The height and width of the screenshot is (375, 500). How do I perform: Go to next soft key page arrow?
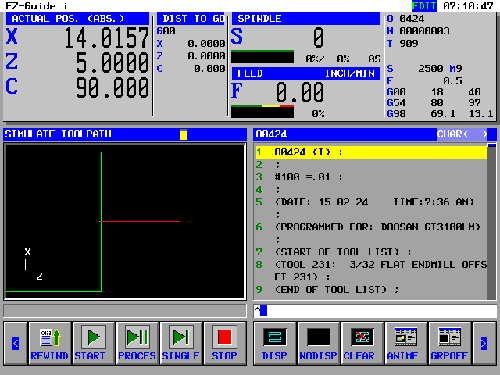[x=484, y=343]
